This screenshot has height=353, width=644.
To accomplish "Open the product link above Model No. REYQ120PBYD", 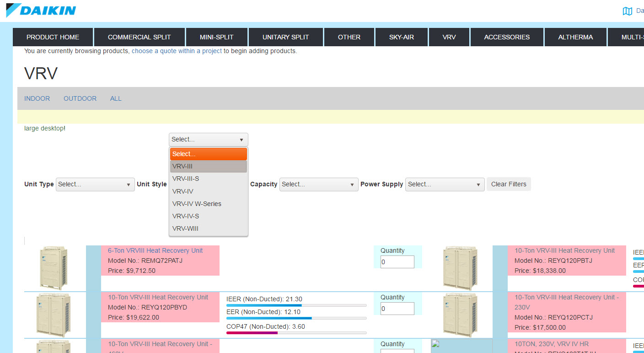I will pyautogui.click(x=158, y=297).
